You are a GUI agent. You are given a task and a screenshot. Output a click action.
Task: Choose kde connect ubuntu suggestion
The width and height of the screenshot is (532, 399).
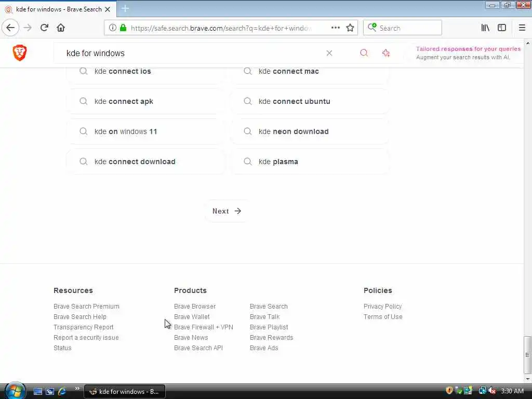click(310, 101)
